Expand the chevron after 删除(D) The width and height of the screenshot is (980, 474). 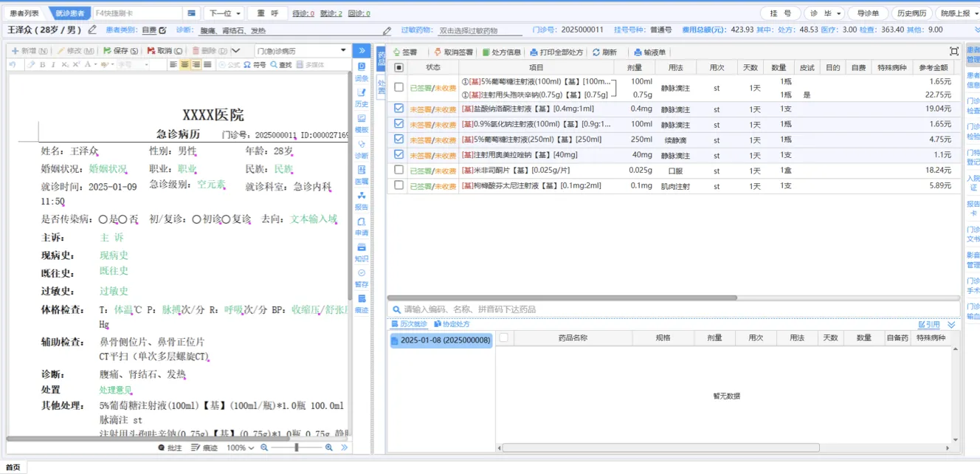click(236, 51)
